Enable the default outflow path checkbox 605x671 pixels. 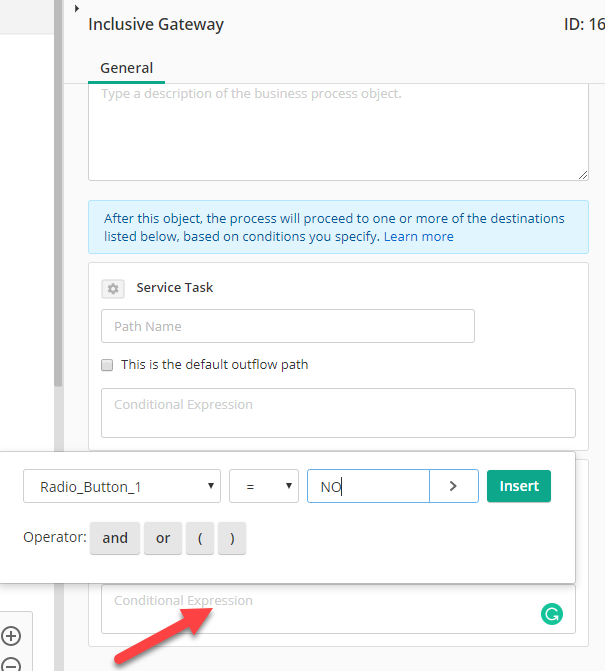[107, 365]
